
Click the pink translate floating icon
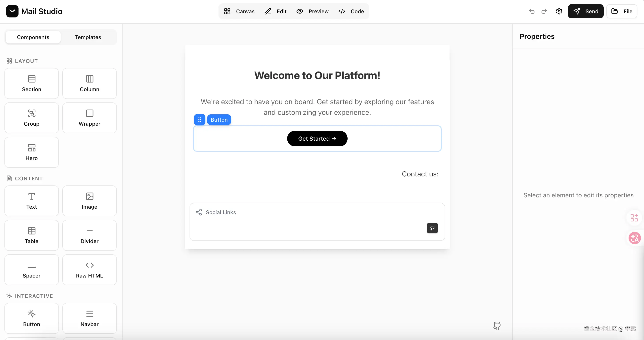point(635,238)
